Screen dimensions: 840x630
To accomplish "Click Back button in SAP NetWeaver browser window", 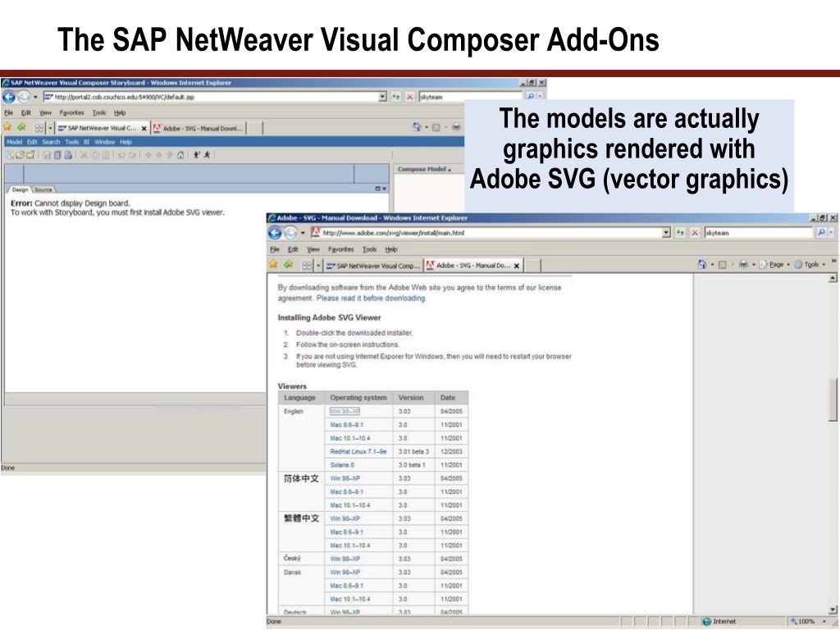I will click(8, 97).
